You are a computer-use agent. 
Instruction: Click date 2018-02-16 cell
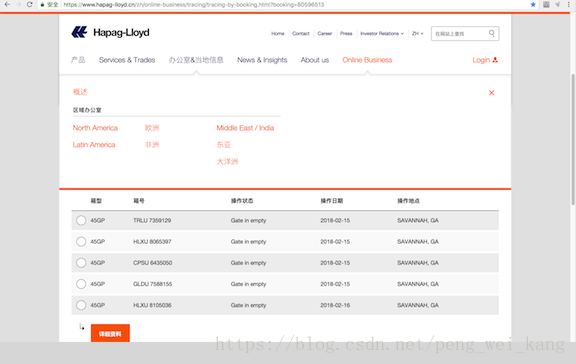335,305
